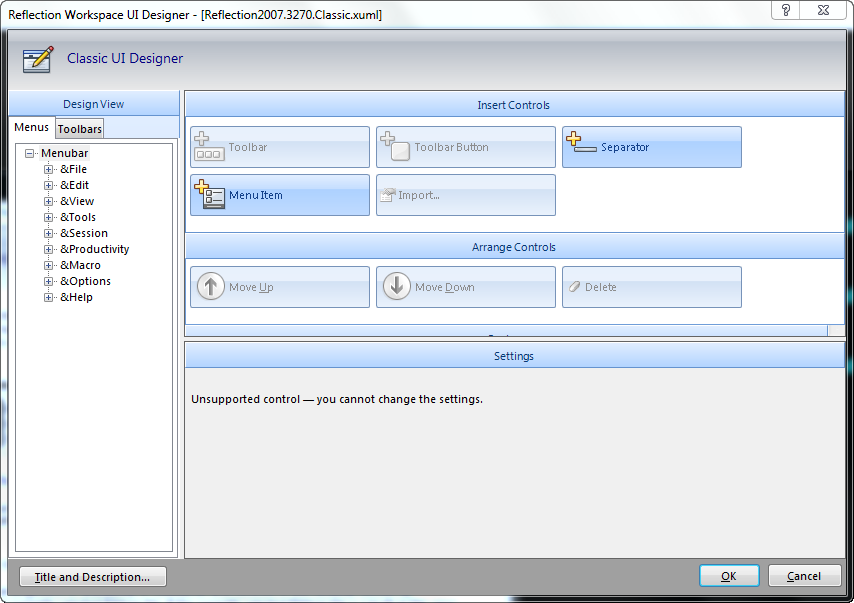Click the Move Up arrow icon
Viewport: 854px width, 603px height.
[210, 287]
